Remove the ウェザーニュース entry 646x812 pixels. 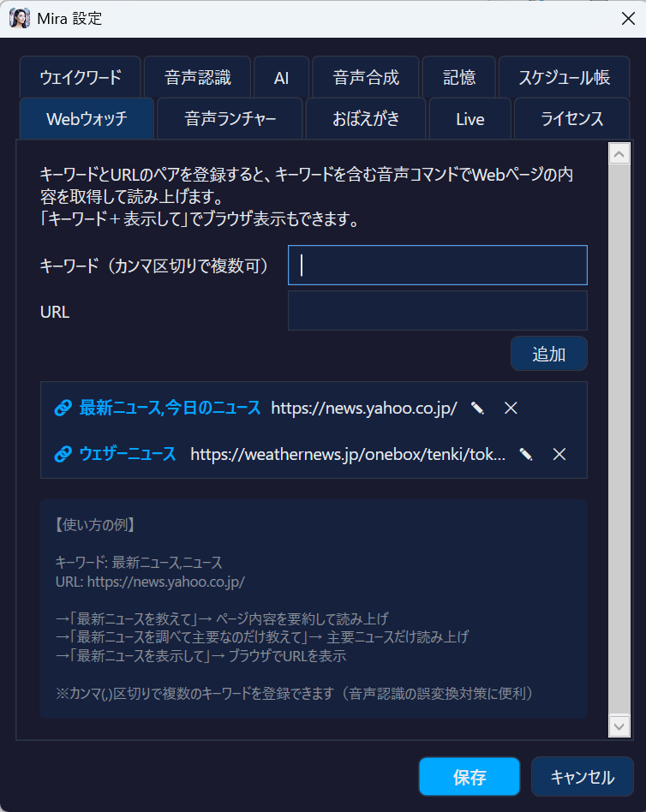(559, 455)
